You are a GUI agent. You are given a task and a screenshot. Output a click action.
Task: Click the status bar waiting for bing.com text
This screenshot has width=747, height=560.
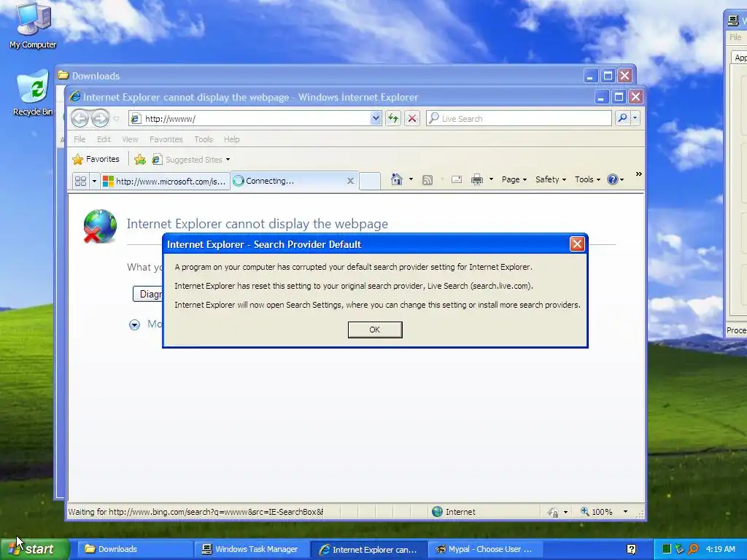196,512
